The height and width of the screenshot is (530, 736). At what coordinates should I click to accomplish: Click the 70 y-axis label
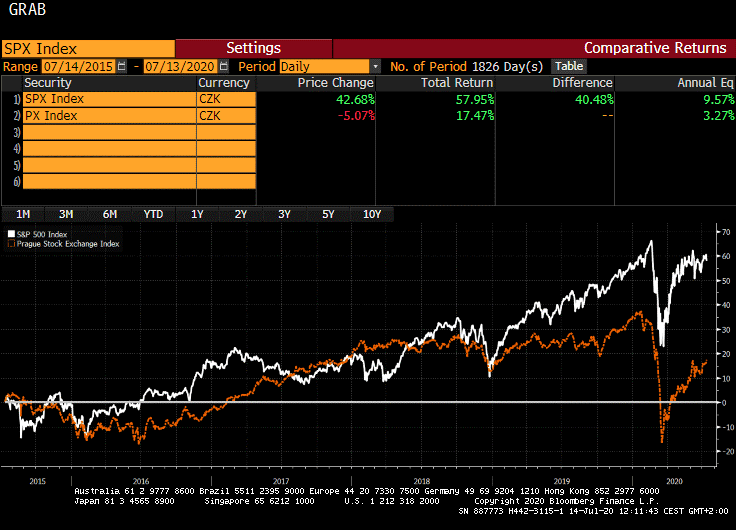click(x=726, y=232)
